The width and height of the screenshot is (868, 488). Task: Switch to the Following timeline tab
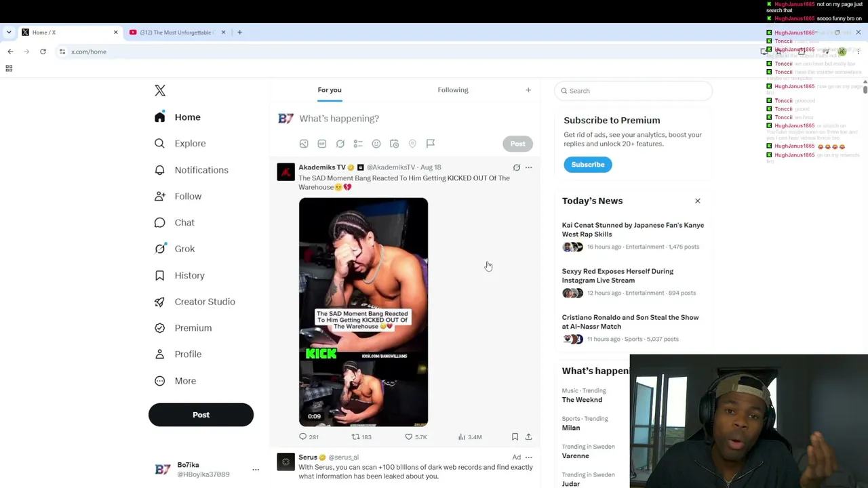coord(453,90)
